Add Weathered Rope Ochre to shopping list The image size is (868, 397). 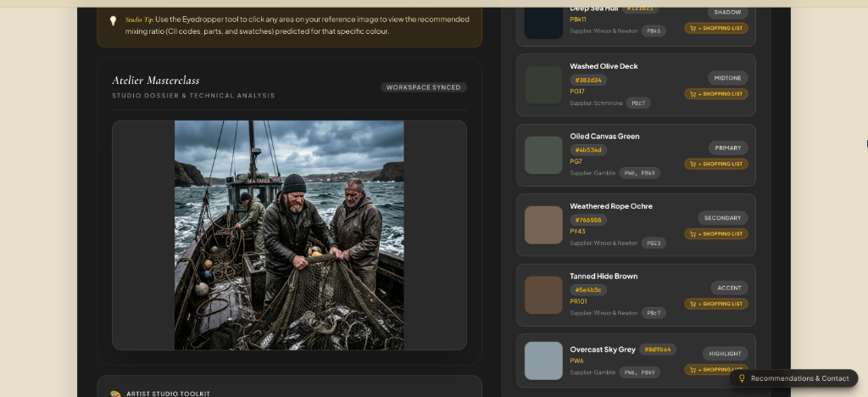pos(715,233)
